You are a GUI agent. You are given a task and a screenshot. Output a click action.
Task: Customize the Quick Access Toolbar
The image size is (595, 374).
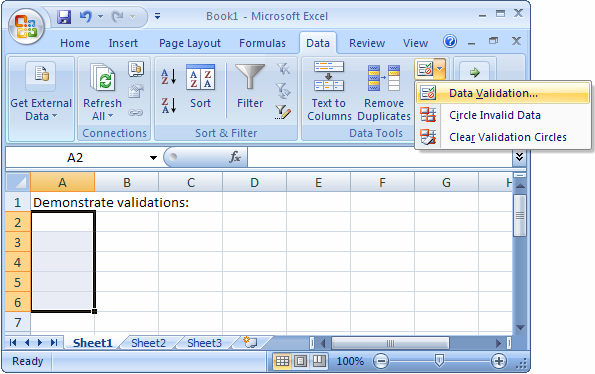point(157,16)
